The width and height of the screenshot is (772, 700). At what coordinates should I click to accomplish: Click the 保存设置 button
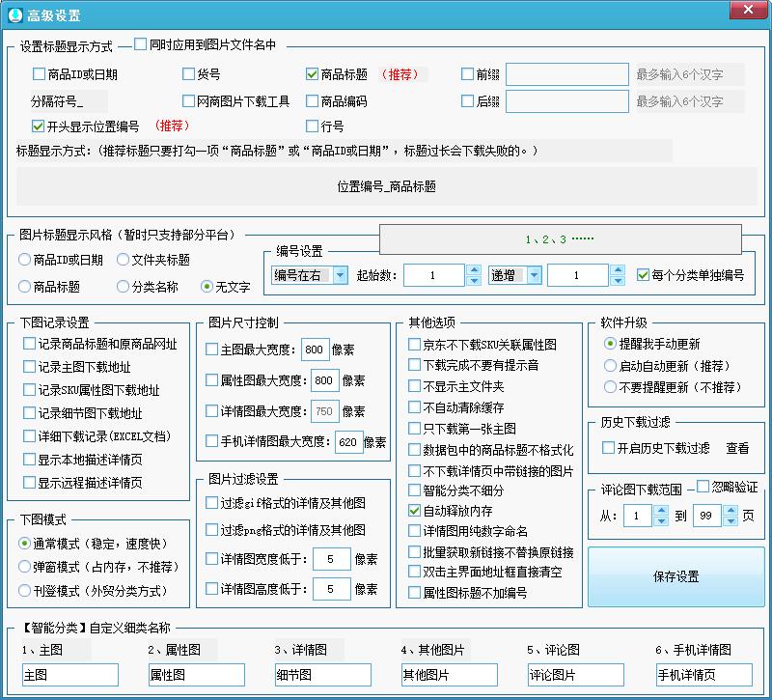point(675,576)
